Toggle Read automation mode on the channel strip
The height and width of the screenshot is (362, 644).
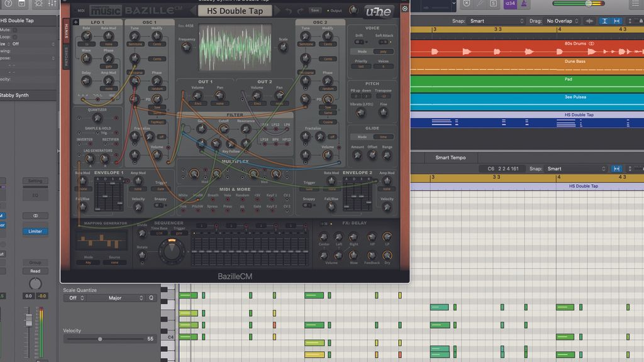(35, 271)
